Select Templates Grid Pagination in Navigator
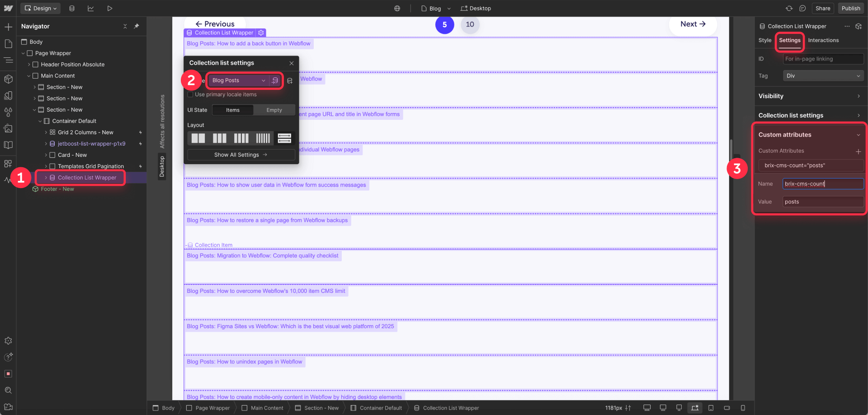This screenshot has height=415, width=868. click(x=90, y=166)
